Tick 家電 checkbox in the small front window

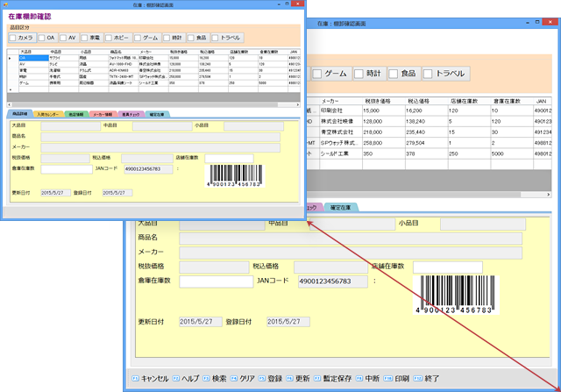coord(84,38)
